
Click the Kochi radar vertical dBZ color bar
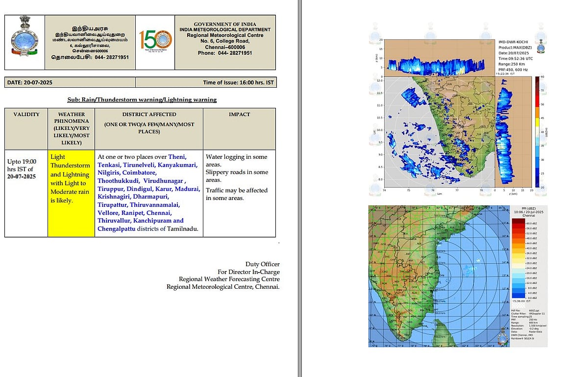point(538,131)
